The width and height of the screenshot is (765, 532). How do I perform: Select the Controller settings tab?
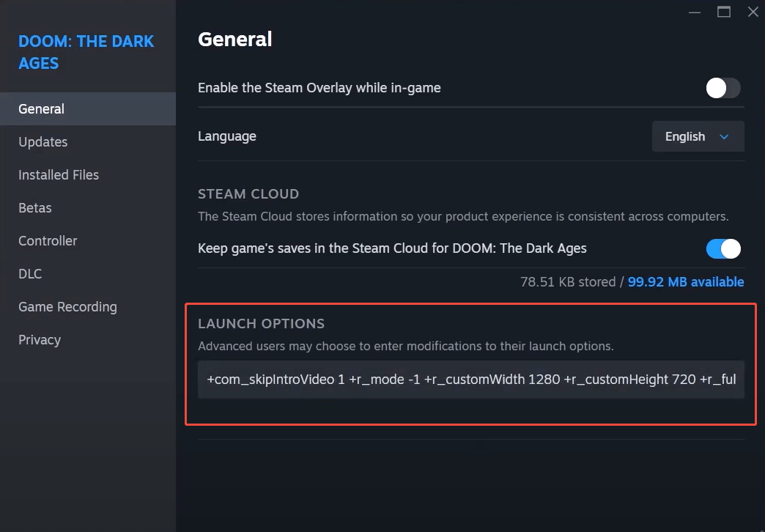click(x=48, y=241)
